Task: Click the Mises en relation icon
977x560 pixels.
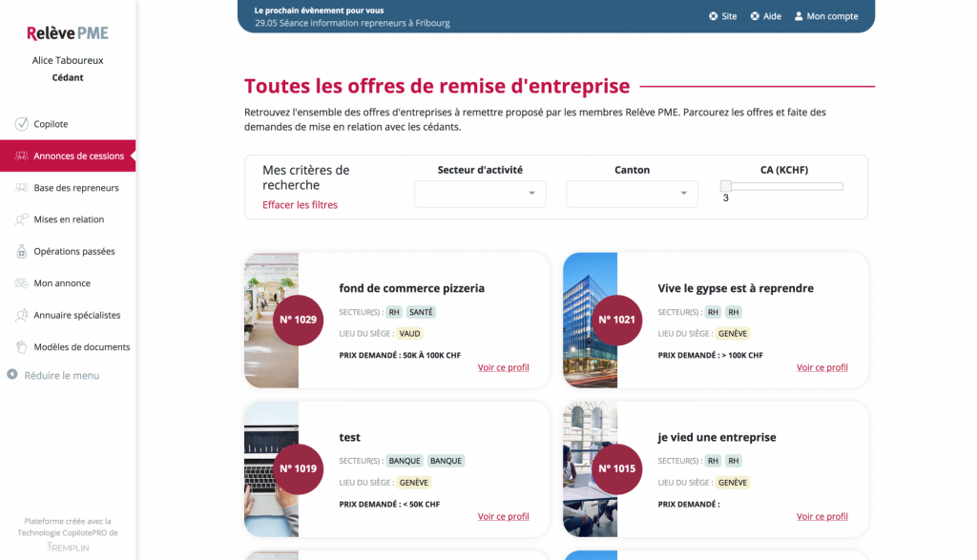Action: (22, 219)
